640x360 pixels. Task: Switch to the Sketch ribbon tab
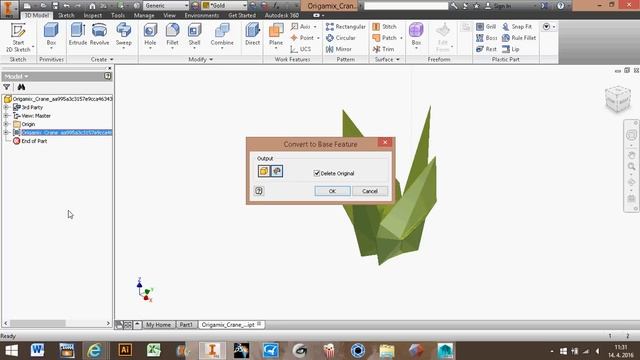tap(66, 16)
